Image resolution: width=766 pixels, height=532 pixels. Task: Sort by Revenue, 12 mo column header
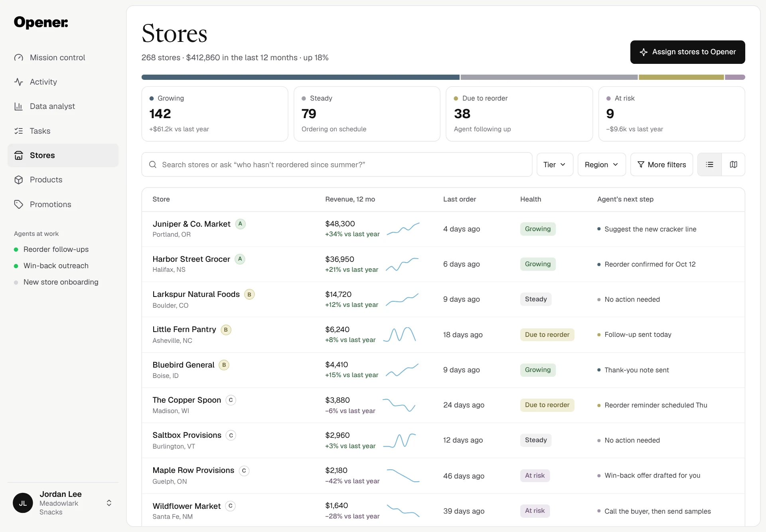(x=350, y=199)
